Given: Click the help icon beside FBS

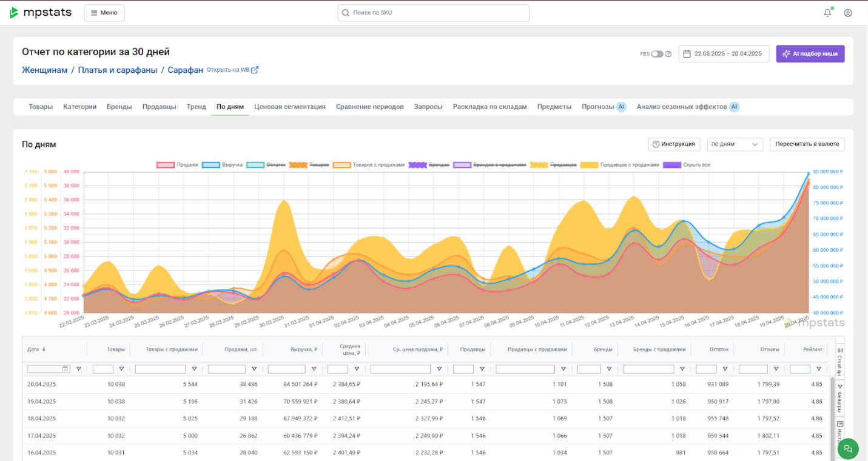Looking at the screenshot, I should pos(668,54).
